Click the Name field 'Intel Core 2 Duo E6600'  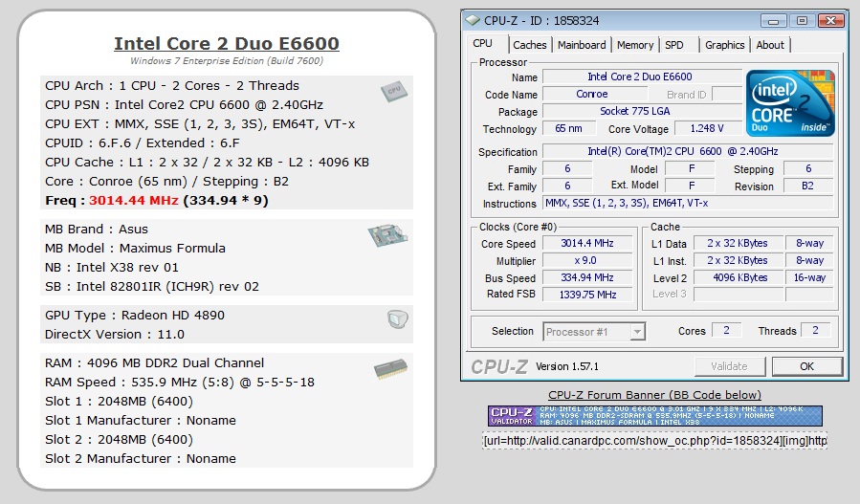642,77
